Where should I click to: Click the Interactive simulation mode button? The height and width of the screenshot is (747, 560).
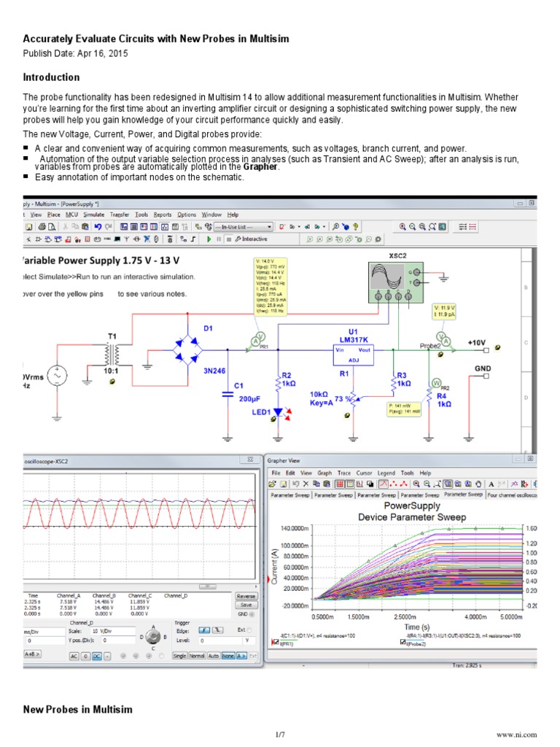click(251, 239)
